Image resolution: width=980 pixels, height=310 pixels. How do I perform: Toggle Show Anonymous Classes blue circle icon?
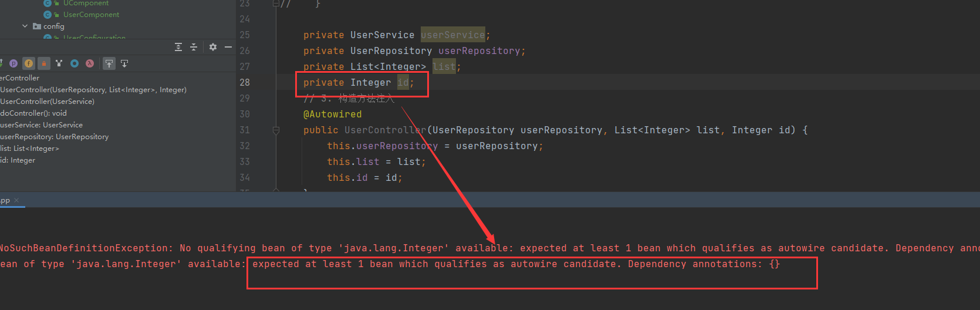(75, 63)
